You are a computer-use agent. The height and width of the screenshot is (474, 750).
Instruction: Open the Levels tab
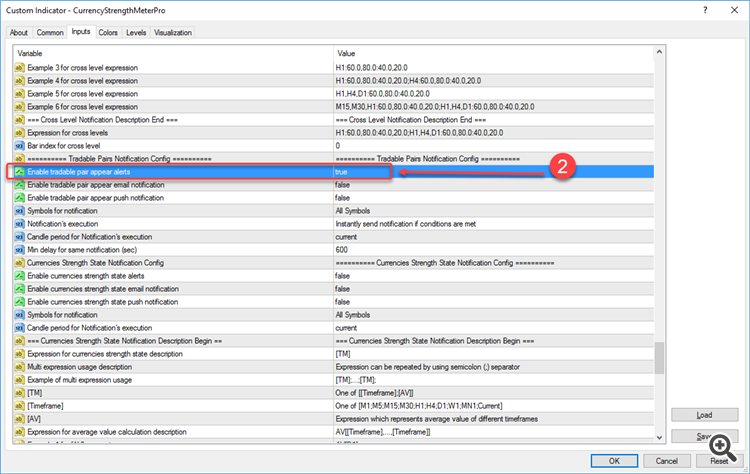point(136,33)
